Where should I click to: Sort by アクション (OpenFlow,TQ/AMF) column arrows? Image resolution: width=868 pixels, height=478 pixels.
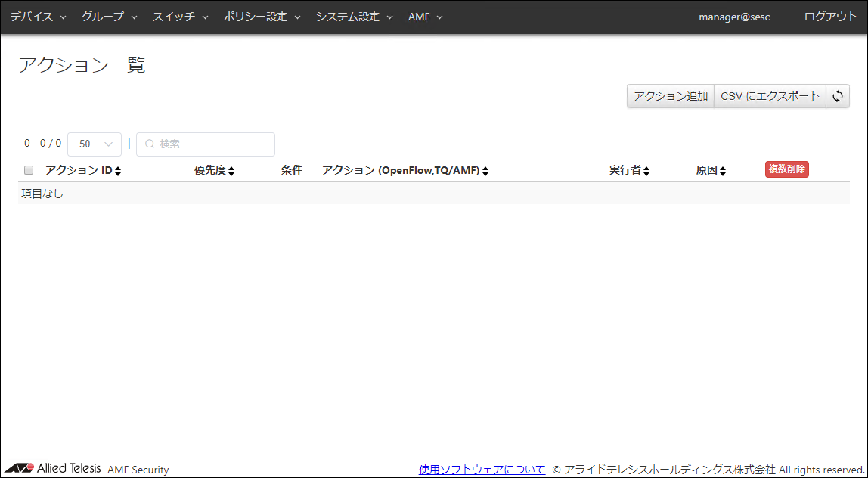(x=485, y=172)
